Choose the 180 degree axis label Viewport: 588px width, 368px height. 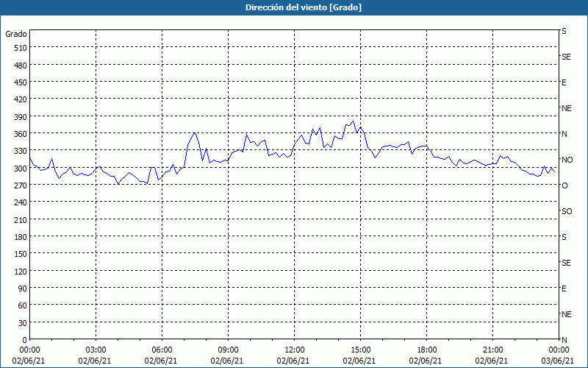tap(21, 237)
